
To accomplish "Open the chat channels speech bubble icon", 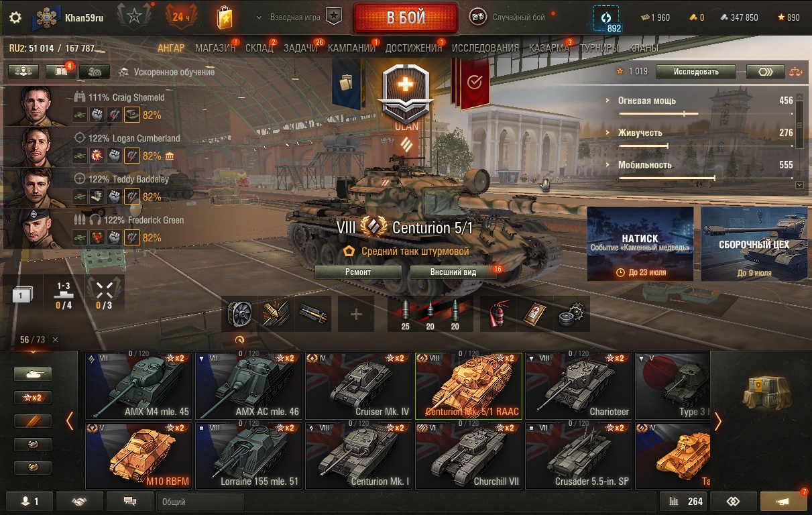I will [x=130, y=501].
